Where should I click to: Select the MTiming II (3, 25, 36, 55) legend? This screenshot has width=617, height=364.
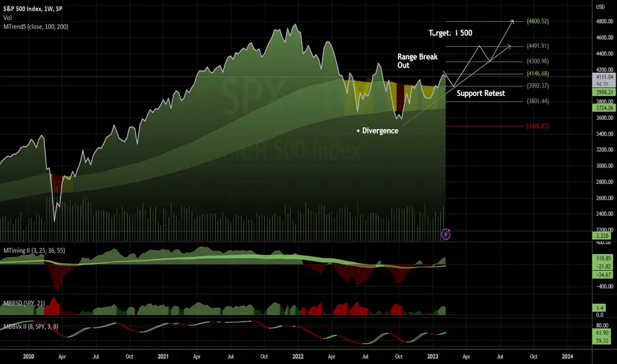pyautogui.click(x=34, y=250)
